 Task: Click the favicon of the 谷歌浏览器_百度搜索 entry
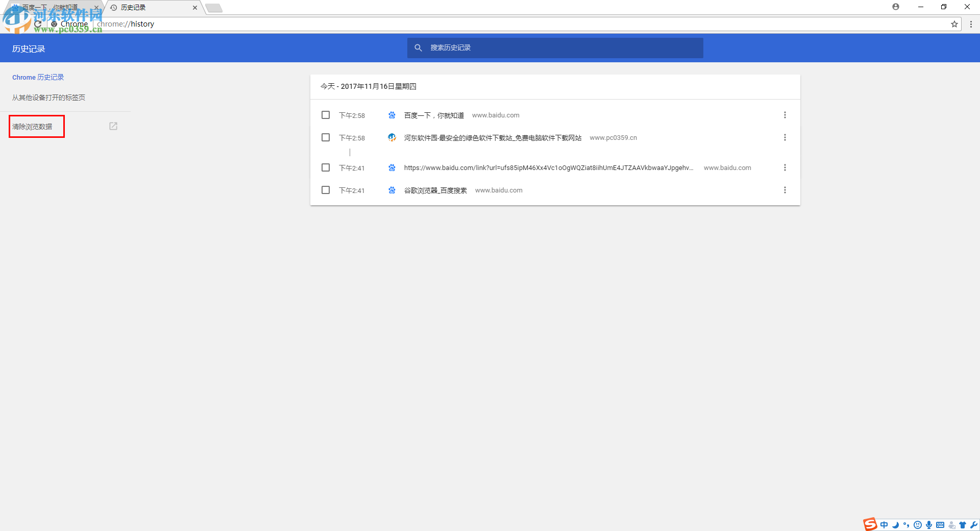(x=392, y=190)
